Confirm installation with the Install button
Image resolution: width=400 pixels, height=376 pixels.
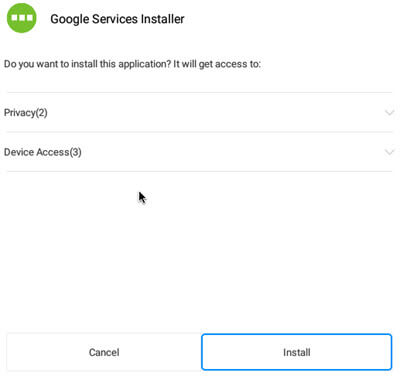pyautogui.click(x=297, y=352)
